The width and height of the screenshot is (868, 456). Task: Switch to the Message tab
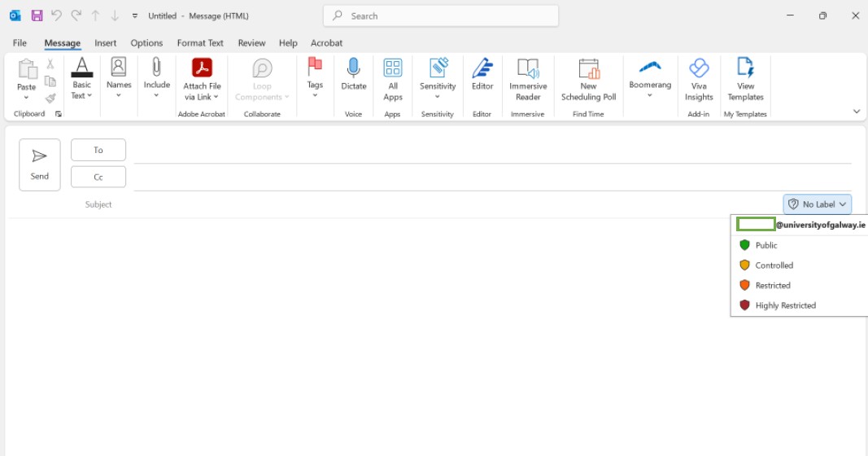[63, 42]
